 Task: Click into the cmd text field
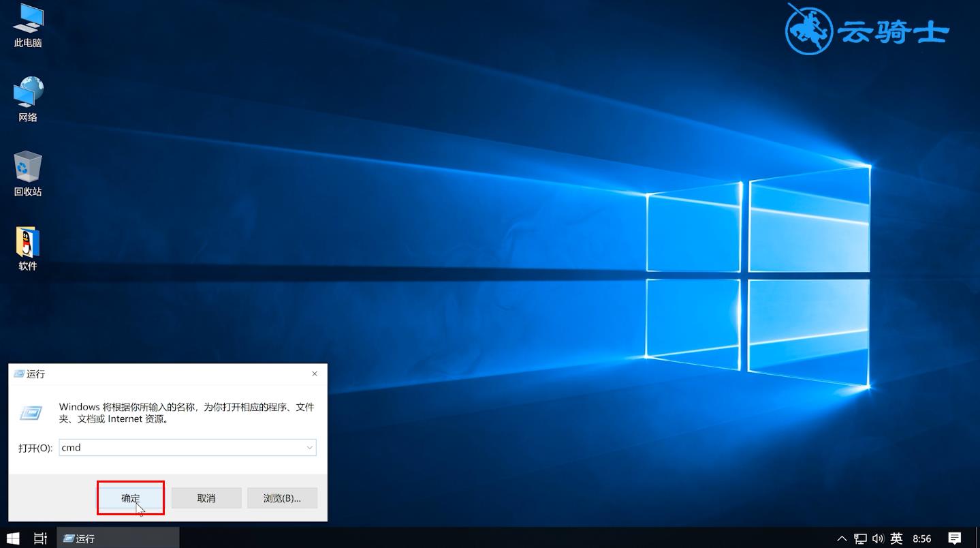180,448
